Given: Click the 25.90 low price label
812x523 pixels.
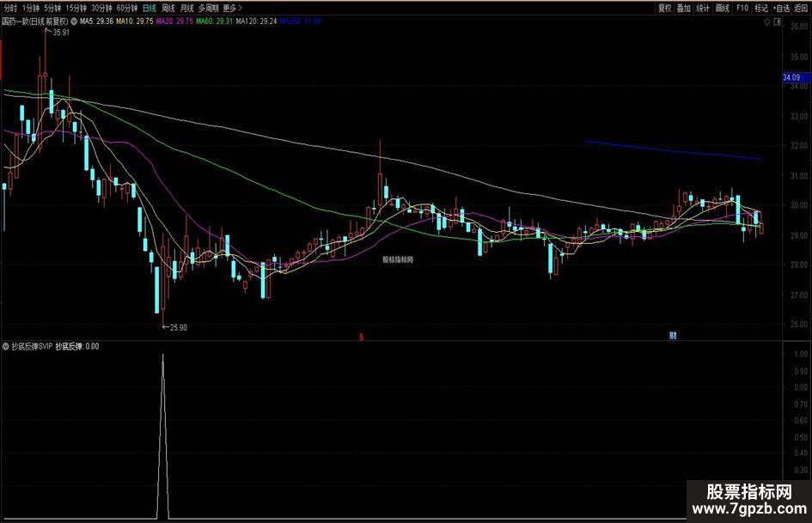Looking at the screenshot, I should point(179,327).
